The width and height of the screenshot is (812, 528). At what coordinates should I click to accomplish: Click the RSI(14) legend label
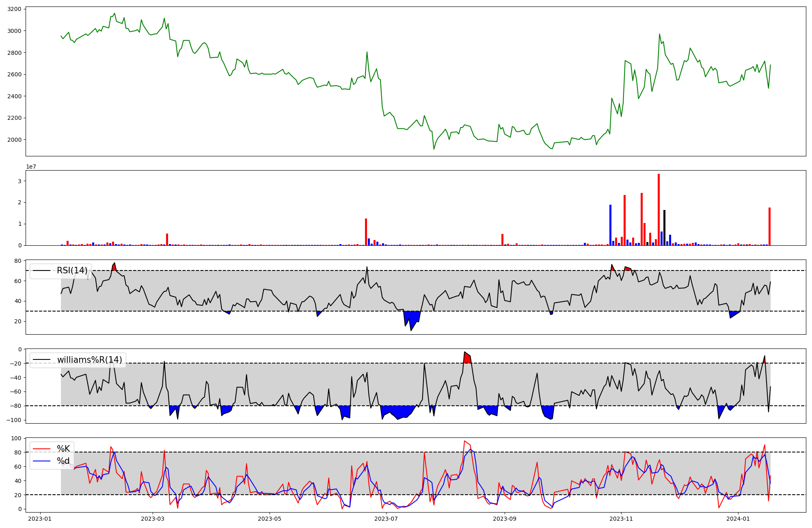(72, 270)
